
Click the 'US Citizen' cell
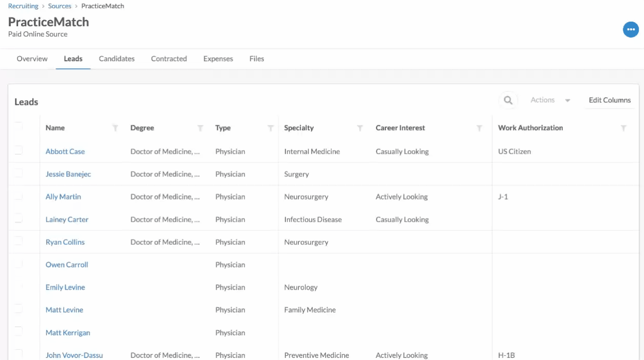514,152
